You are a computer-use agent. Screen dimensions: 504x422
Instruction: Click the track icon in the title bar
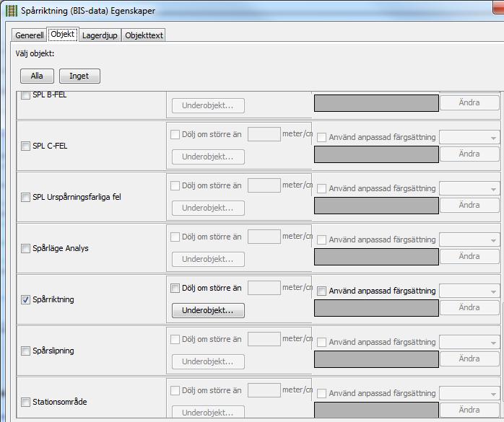click(x=12, y=11)
